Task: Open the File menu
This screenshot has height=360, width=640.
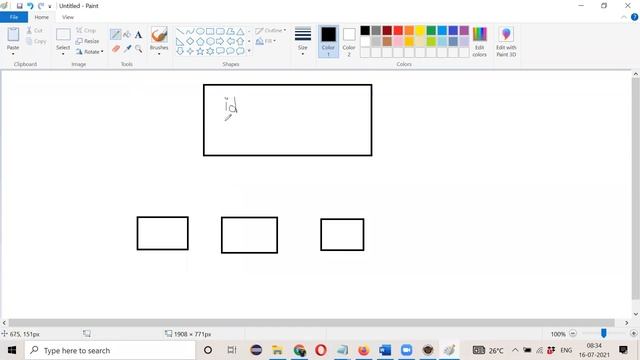Action: coord(14,17)
